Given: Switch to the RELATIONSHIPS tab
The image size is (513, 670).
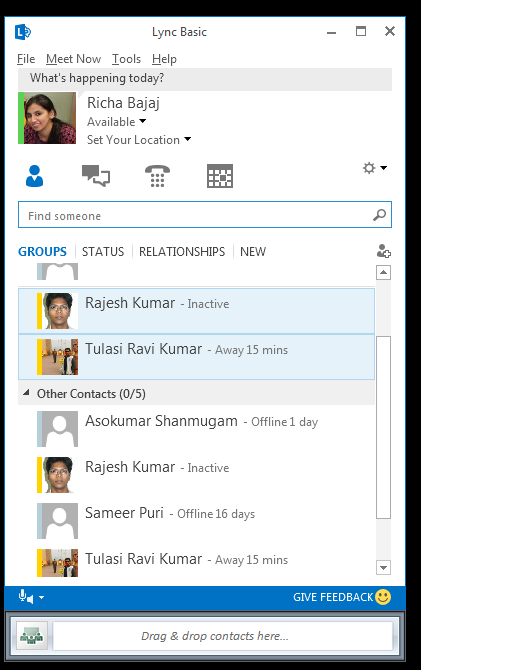Looking at the screenshot, I should pos(182,252).
